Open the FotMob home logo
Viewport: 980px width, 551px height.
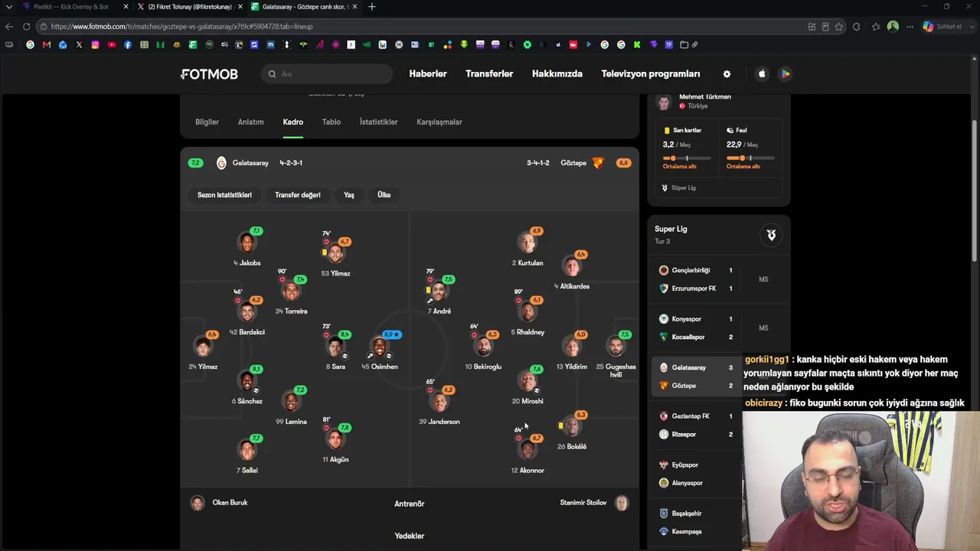[209, 74]
